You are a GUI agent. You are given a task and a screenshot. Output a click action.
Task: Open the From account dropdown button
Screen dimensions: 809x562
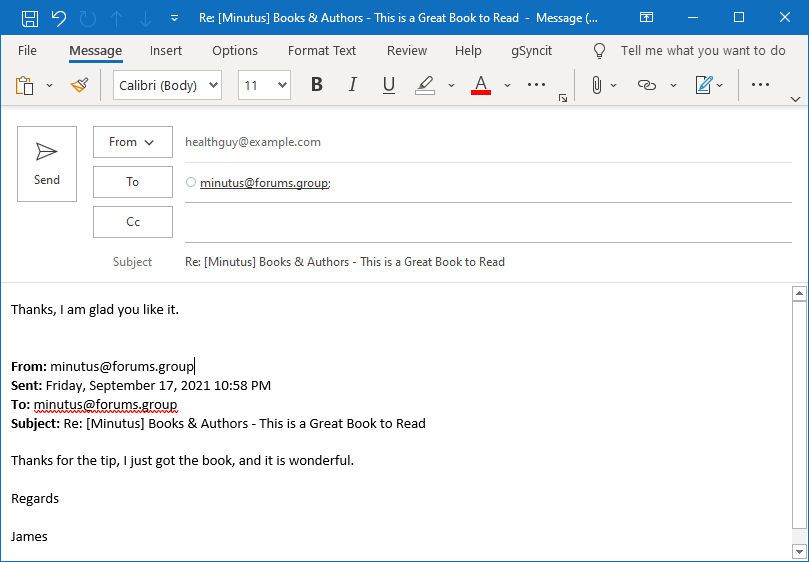[x=133, y=142]
